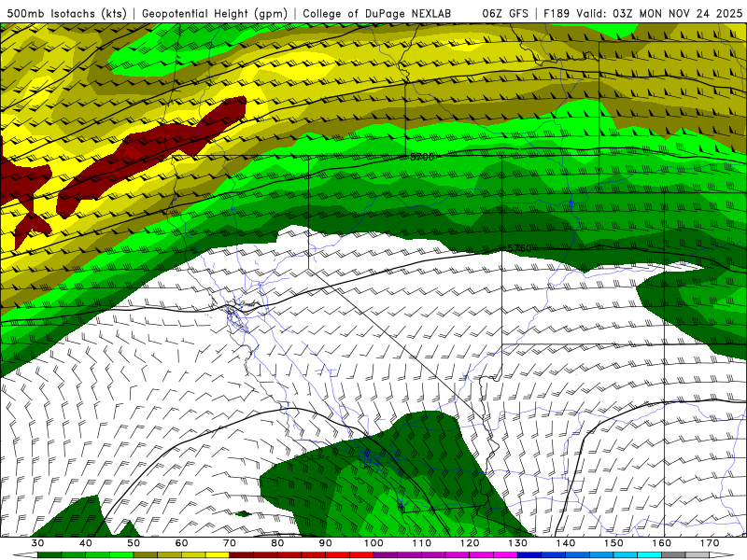Image resolution: width=747 pixels, height=560 pixels.
Task: Click the magenta swatch on the legend bar
Action: (505, 555)
